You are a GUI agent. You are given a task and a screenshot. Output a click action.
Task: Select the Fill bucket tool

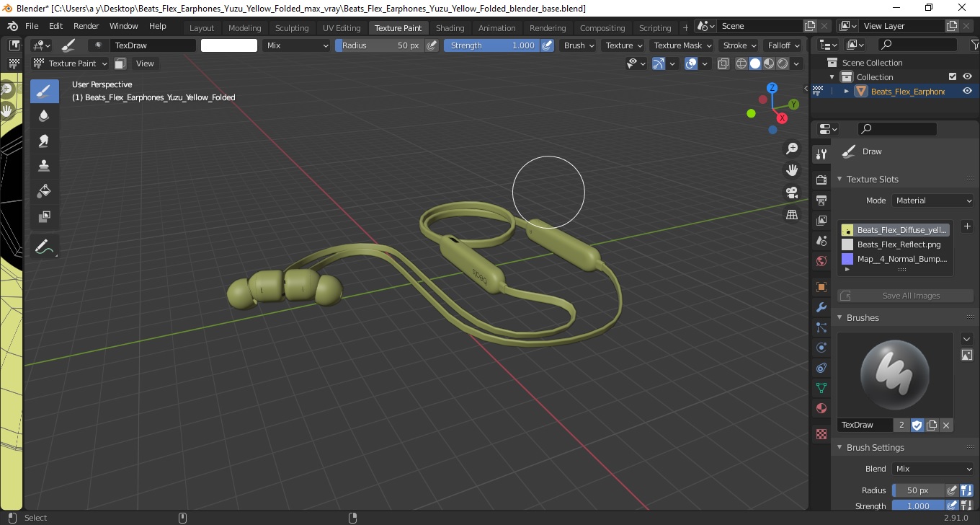tap(44, 191)
